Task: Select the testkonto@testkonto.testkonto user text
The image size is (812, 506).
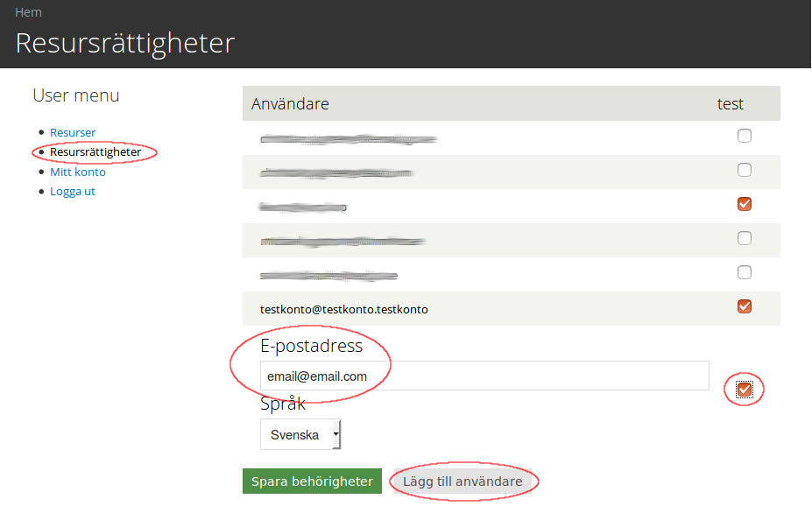Action: pyautogui.click(x=344, y=309)
